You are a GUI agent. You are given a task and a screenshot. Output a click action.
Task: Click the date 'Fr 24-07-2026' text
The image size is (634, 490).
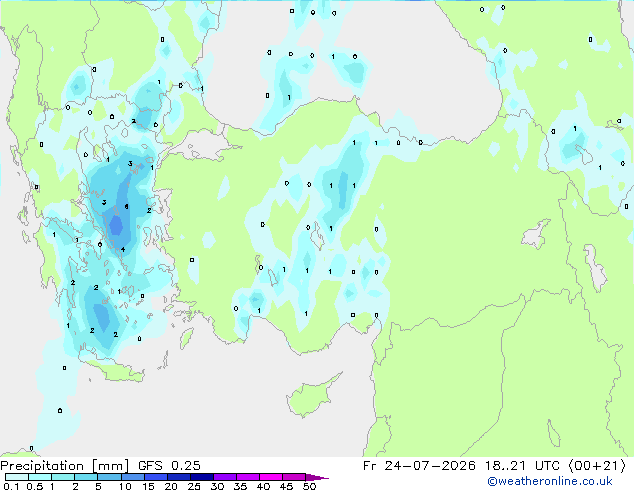point(419,466)
